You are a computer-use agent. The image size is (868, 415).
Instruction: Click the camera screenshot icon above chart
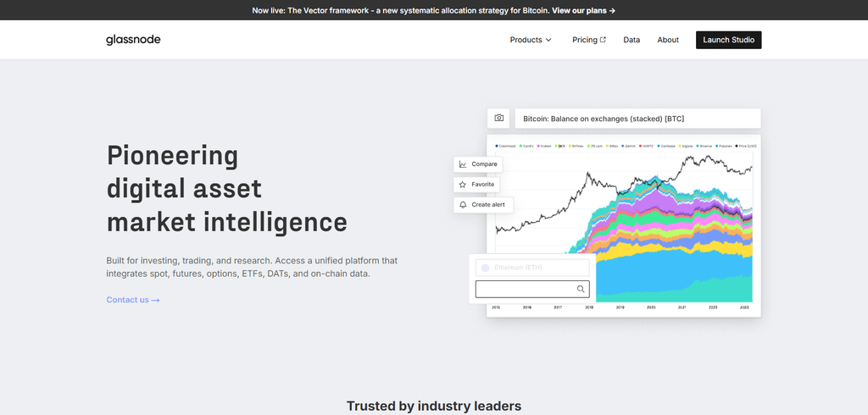point(498,118)
